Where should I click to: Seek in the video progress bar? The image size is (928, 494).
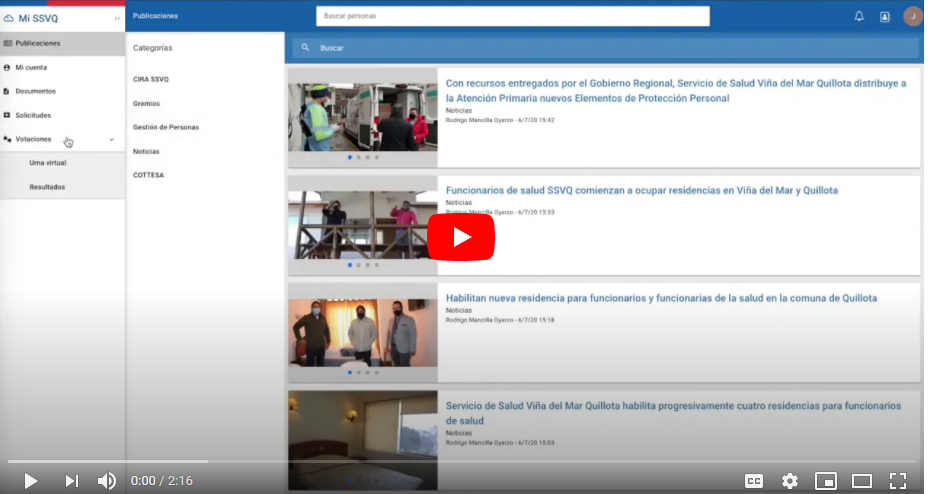(x=462, y=461)
